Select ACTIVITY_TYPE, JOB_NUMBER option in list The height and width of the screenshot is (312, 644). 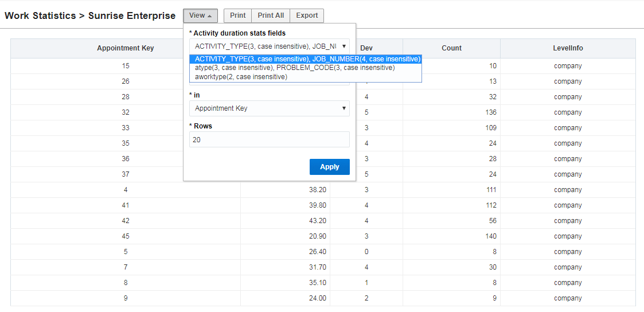click(x=305, y=58)
